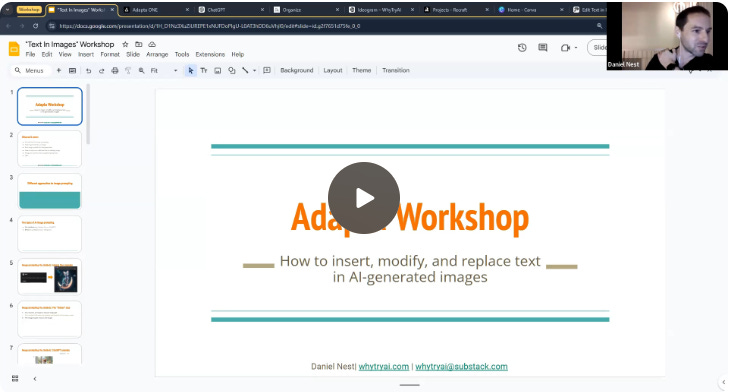
Task: Click the Layout button
Action: click(333, 71)
